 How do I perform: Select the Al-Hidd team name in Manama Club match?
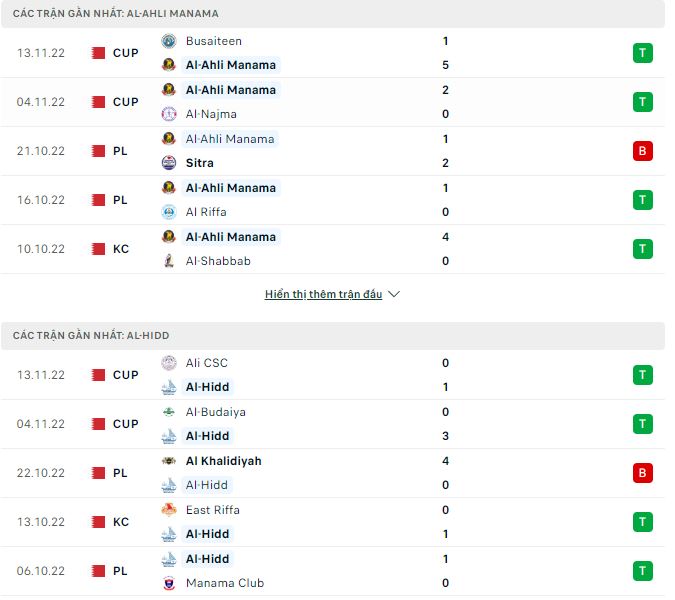point(207,559)
